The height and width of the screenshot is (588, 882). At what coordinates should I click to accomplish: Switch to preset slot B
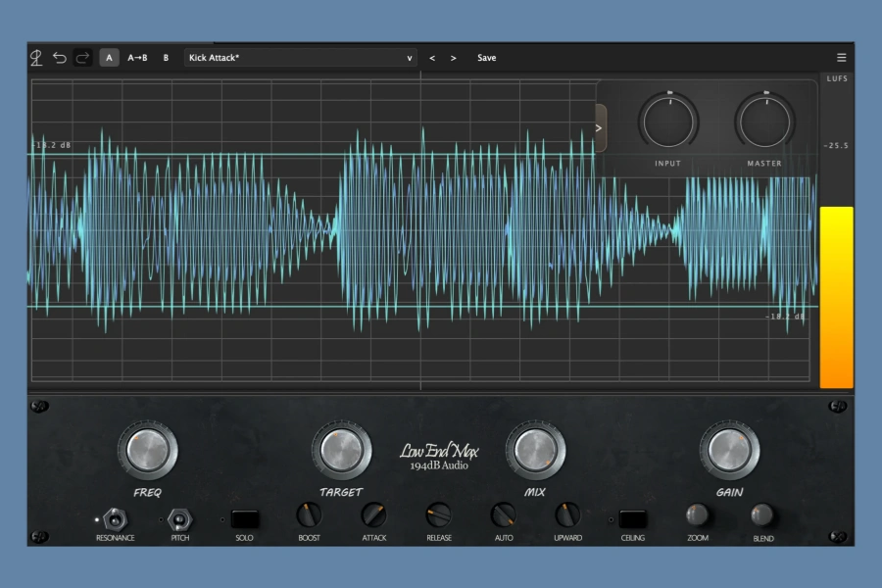(166, 58)
